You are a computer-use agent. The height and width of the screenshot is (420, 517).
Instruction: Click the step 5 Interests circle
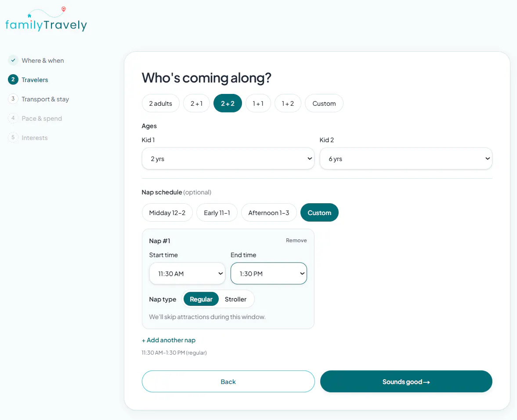coord(13,137)
